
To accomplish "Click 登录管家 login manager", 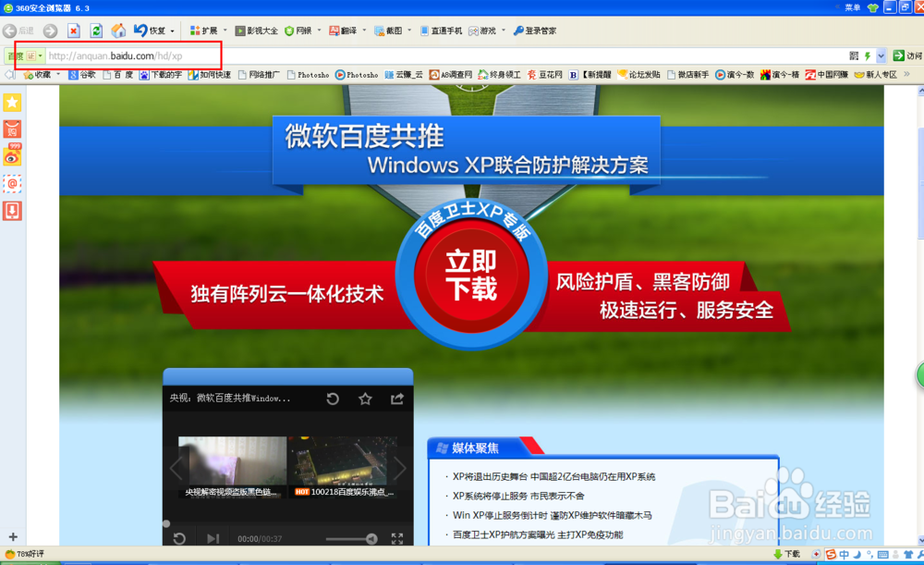I will coord(535,31).
